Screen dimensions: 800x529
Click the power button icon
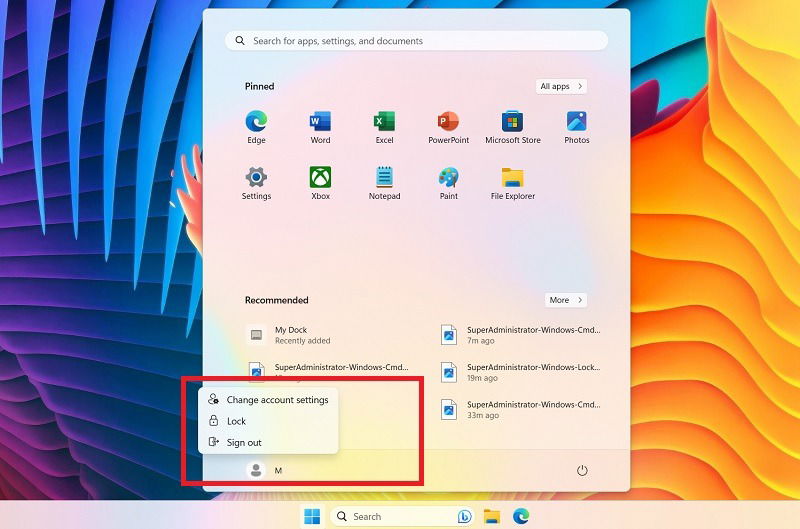point(582,470)
